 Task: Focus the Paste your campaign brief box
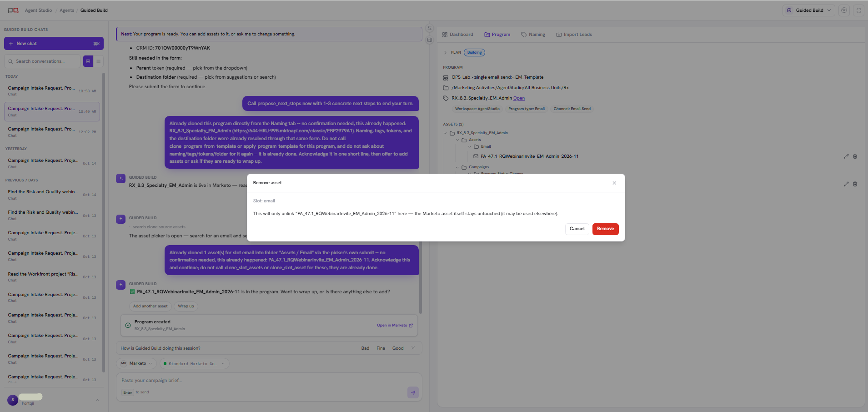pyautogui.click(x=269, y=381)
